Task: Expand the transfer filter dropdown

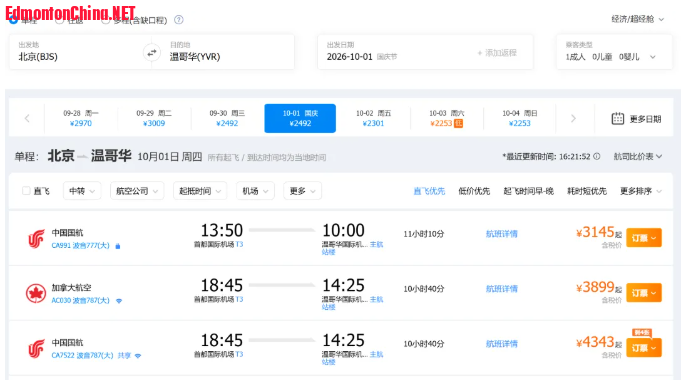Action: point(82,191)
